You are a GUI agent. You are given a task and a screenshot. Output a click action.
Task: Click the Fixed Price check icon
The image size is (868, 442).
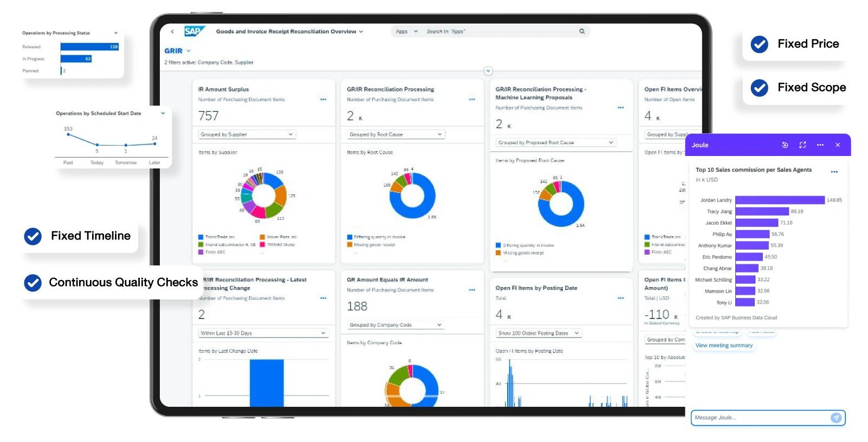pos(760,44)
